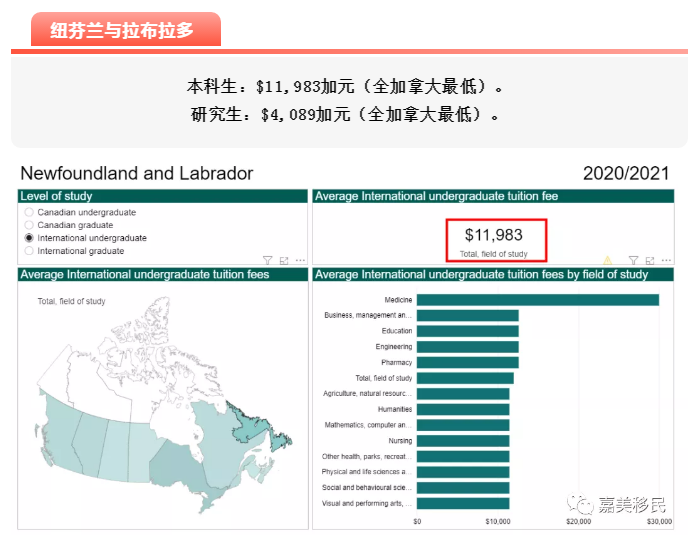Open more options in Level of study panel
Screen dimensions: 694x545
pos(300,260)
